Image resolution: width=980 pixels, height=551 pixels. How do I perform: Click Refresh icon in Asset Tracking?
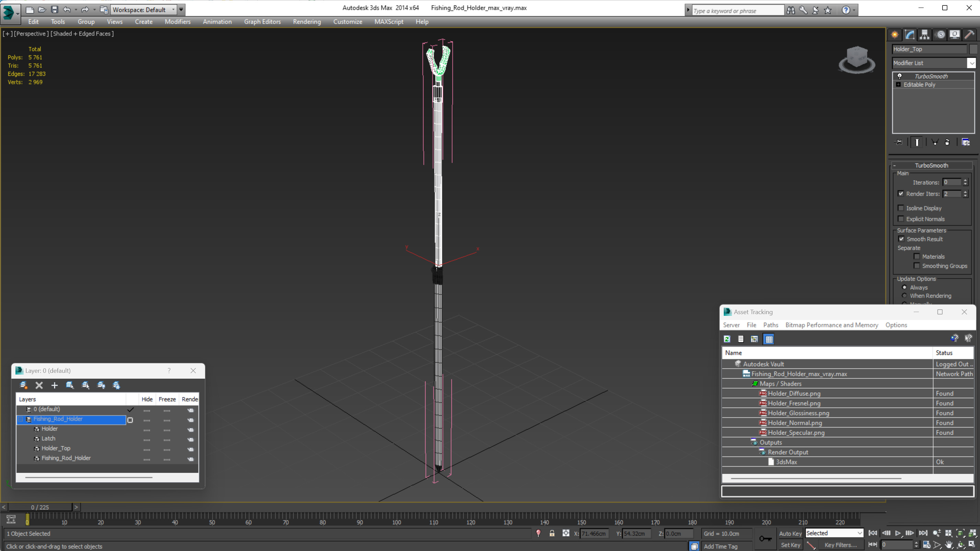[727, 339]
